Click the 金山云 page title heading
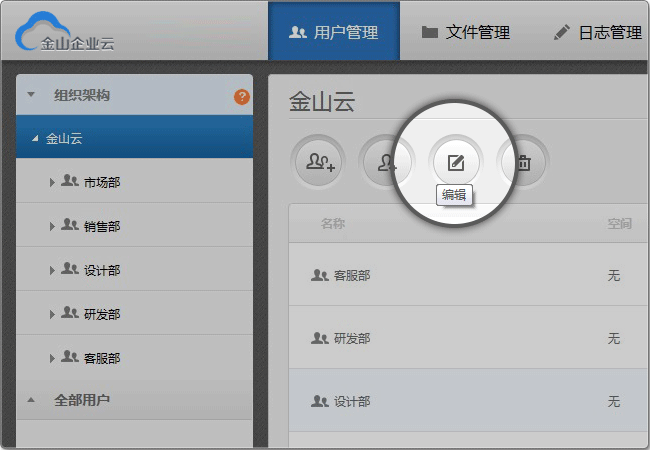This screenshot has height=450, width=650. point(322,102)
